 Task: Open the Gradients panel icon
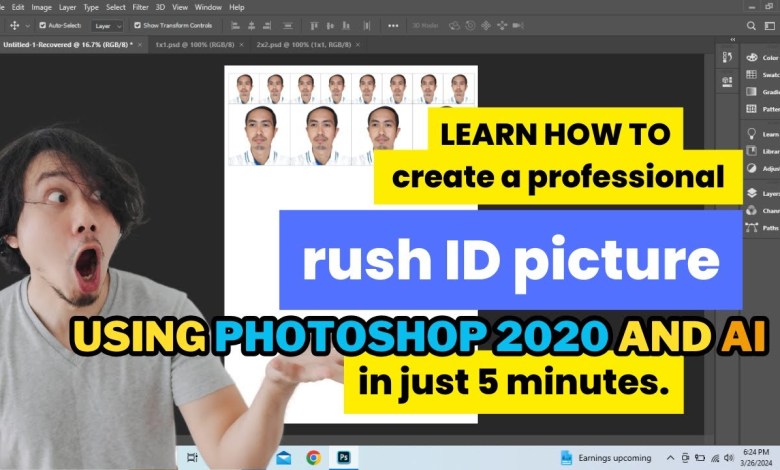(x=752, y=92)
